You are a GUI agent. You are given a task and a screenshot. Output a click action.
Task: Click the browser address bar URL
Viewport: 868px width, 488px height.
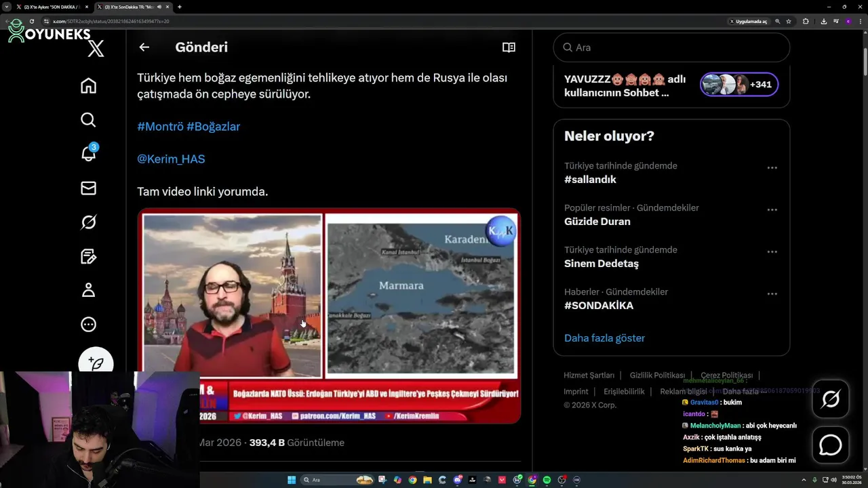click(111, 21)
